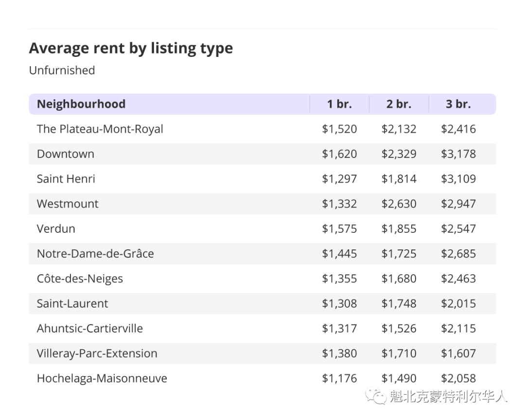Viewport: 525px width, 420px height.
Task: Click the 3 br. column header
Action: coord(458,104)
